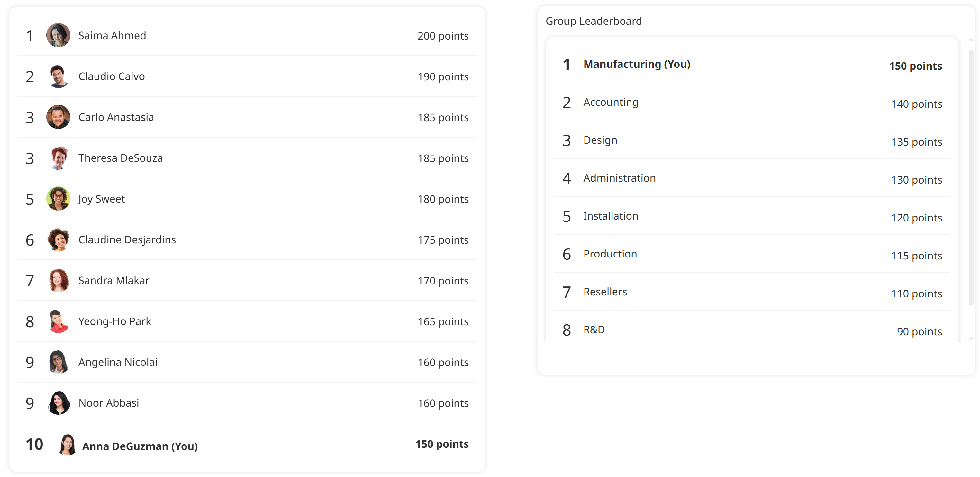Select Carlo Anastasia's profile photo

coord(58,117)
